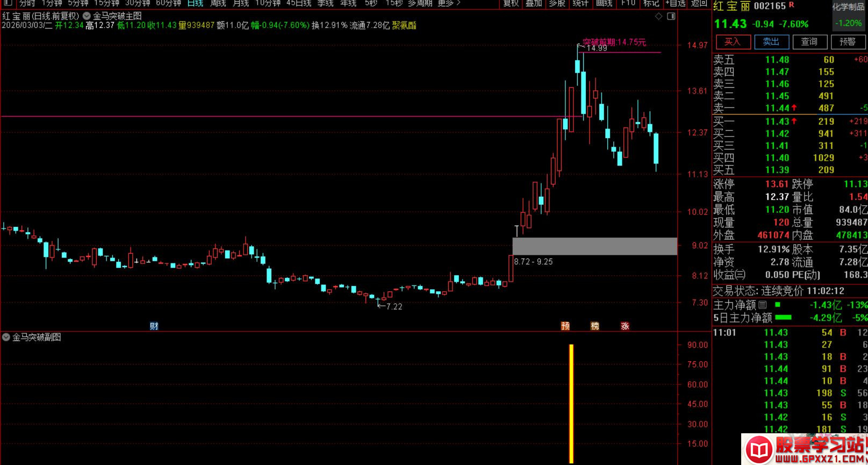Click the diamond icon above the chart

pos(658,17)
